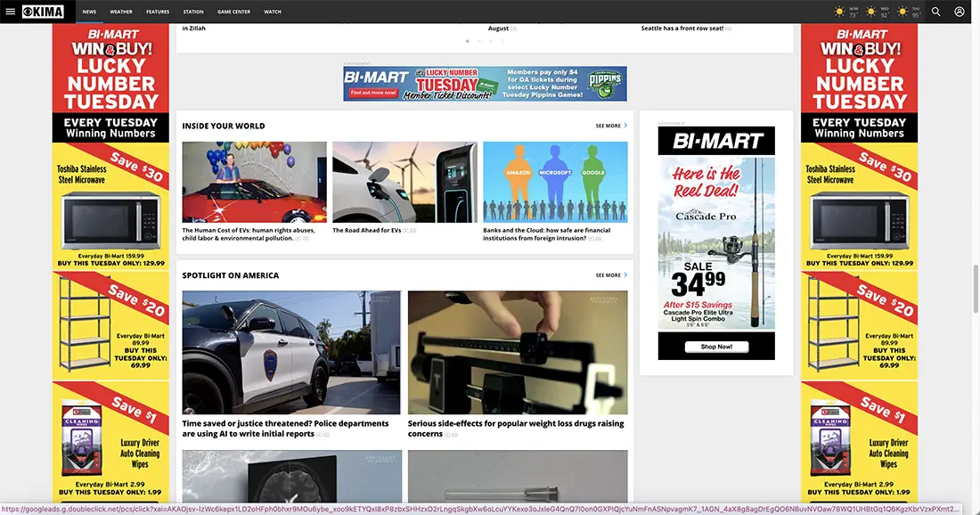Screen dimensions: 980x515
Task: Open the Station menu item
Action: pos(193,12)
